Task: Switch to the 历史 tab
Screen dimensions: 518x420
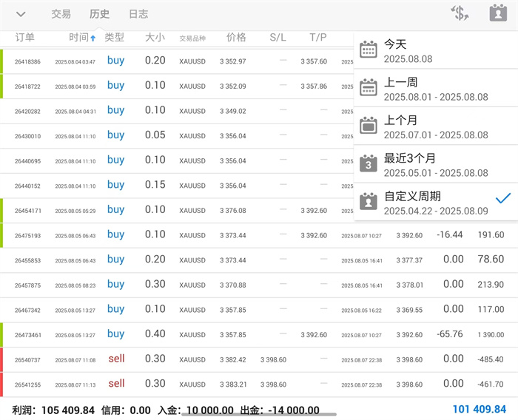Action: click(x=99, y=14)
